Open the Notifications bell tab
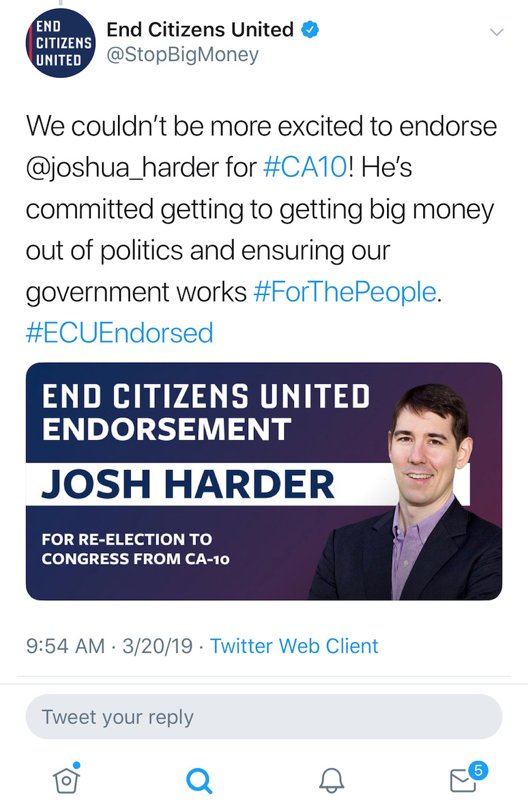This screenshot has height=812, width=528. tap(331, 781)
